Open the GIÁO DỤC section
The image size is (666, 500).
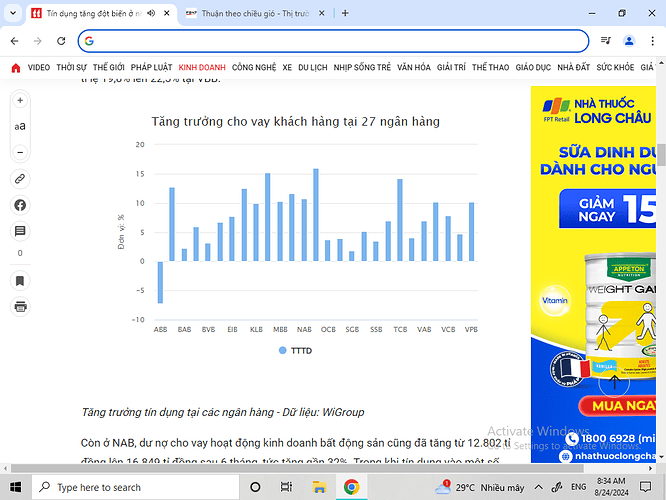[533, 68]
